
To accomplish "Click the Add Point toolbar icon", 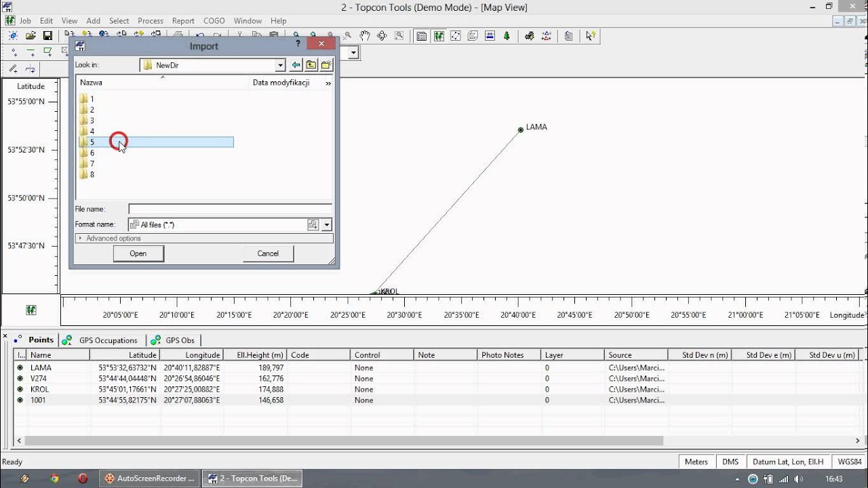I will [13, 52].
